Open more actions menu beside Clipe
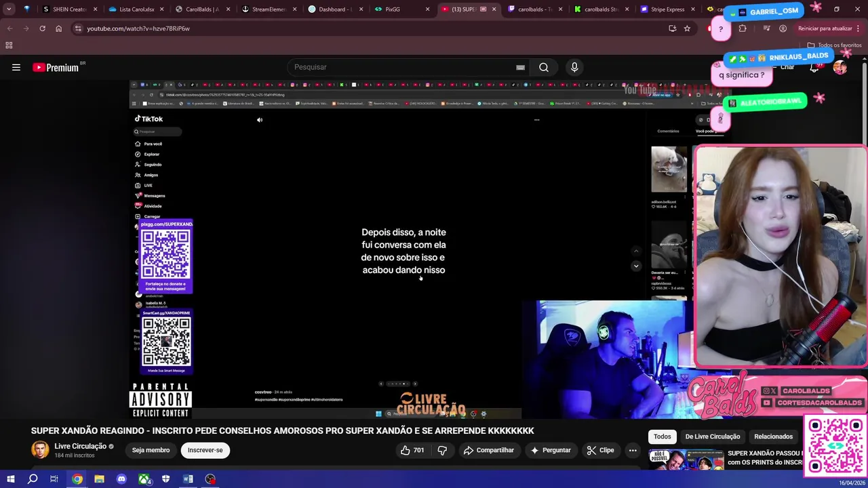The height and width of the screenshot is (488, 868). click(632, 450)
